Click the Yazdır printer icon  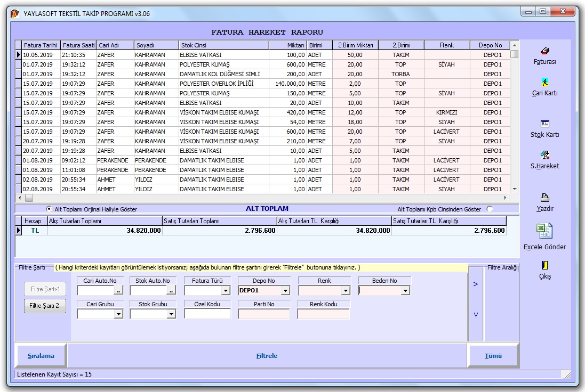pyautogui.click(x=544, y=198)
